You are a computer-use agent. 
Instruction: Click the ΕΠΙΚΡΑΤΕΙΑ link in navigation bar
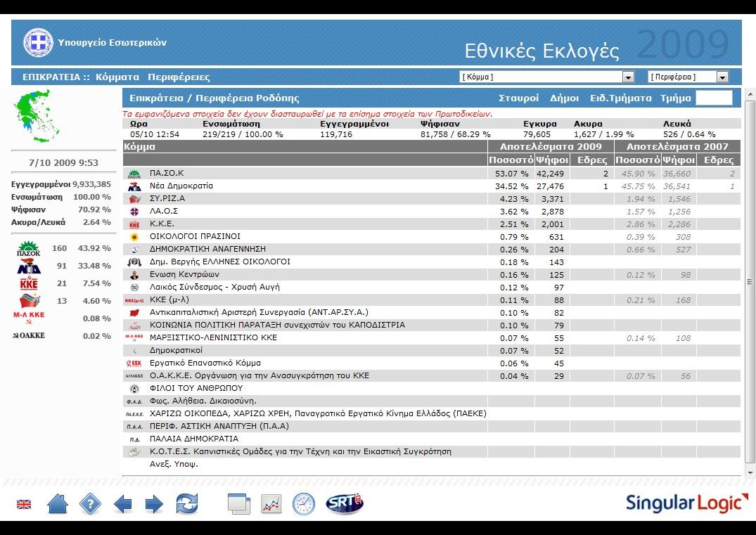coord(51,77)
